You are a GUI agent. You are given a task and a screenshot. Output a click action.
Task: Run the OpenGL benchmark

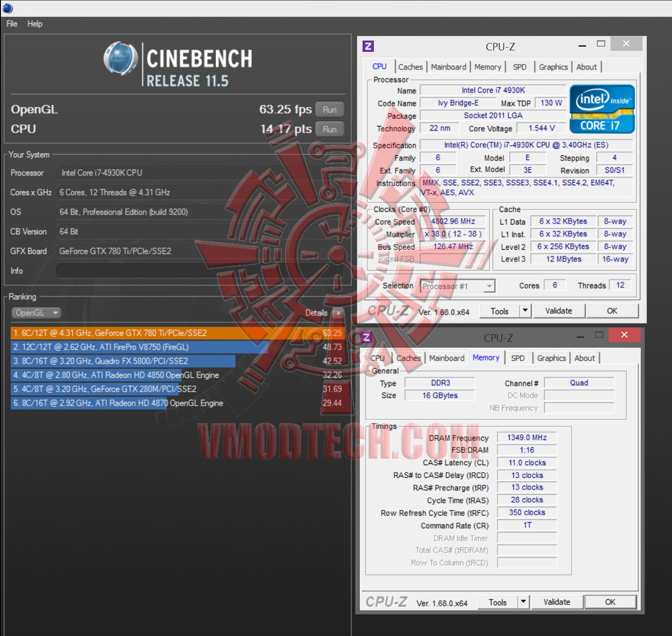329,110
